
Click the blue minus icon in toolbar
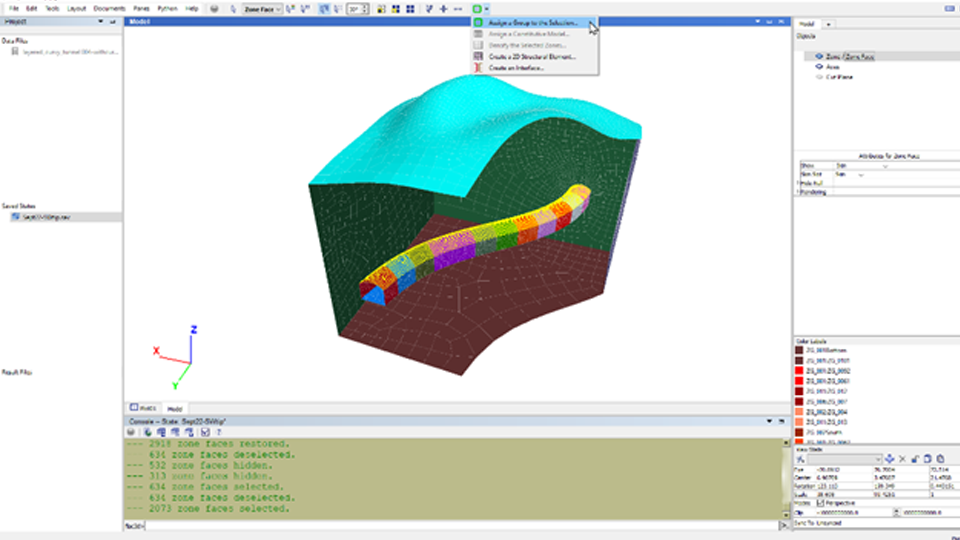[x=457, y=9]
